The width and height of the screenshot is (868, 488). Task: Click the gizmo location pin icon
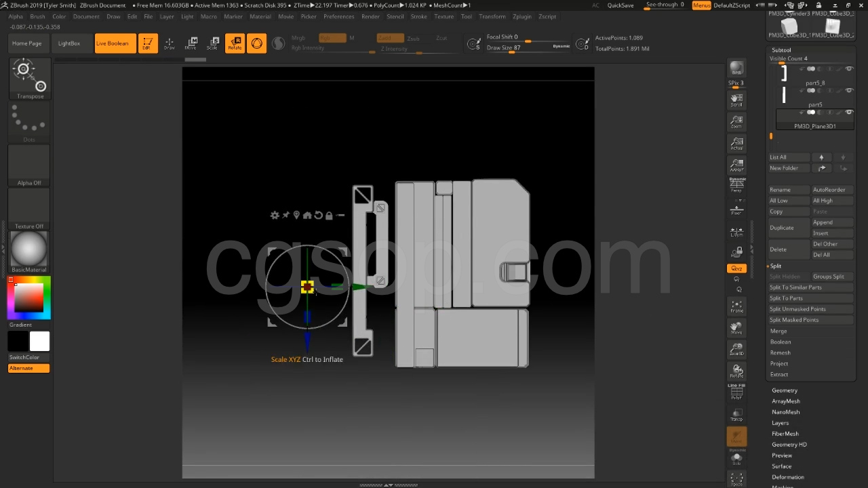pyautogui.click(x=296, y=216)
